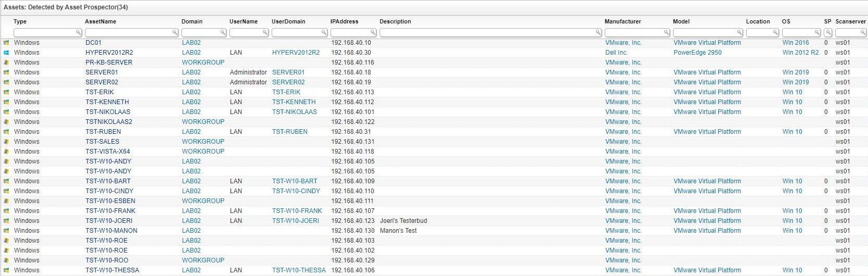Open the SERVER01 asset name link

pyautogui.click(x=102, y=72)
